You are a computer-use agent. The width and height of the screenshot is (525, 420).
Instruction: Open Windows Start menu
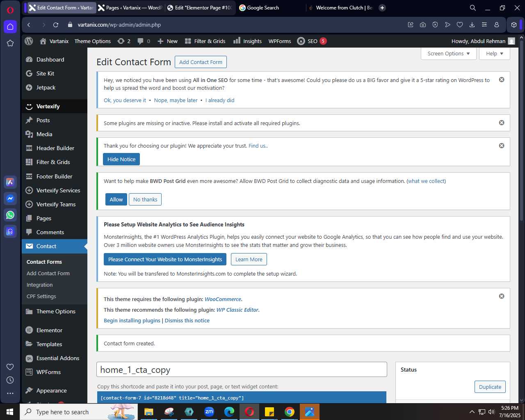click(x=10, y=412)
